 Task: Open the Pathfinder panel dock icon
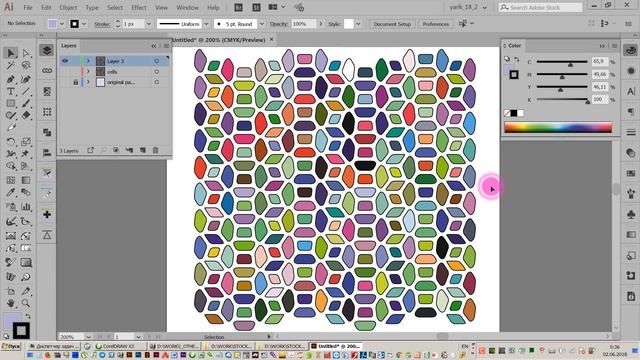tap(47, 132)
